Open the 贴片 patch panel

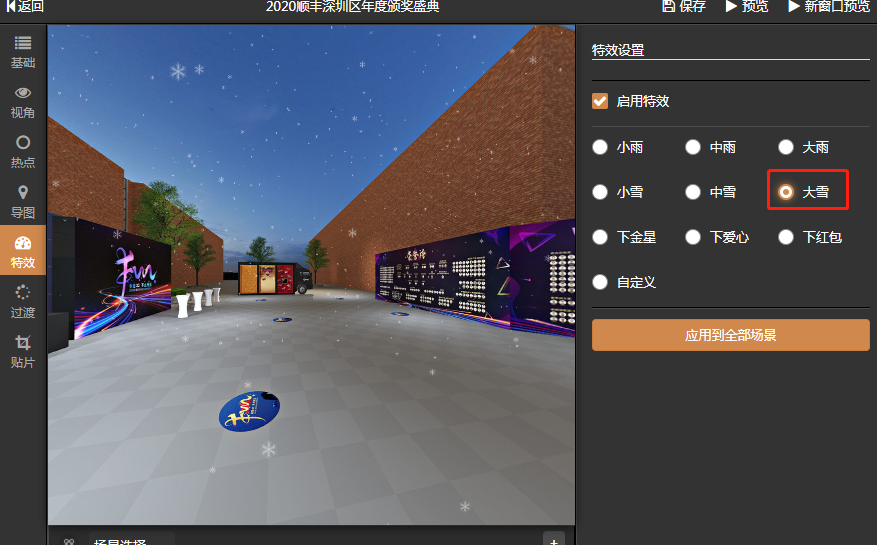22,352
